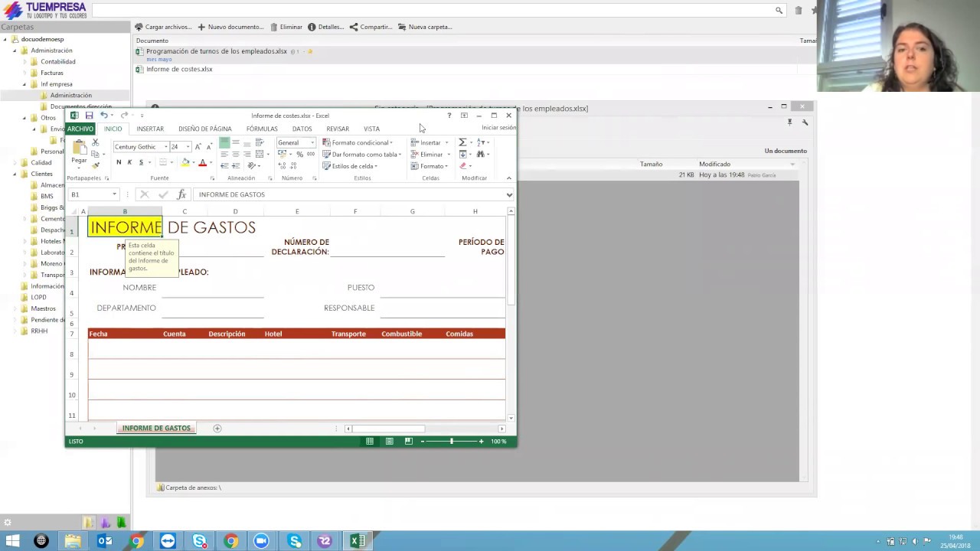Open Windows Start menu

tap(13, 541)
